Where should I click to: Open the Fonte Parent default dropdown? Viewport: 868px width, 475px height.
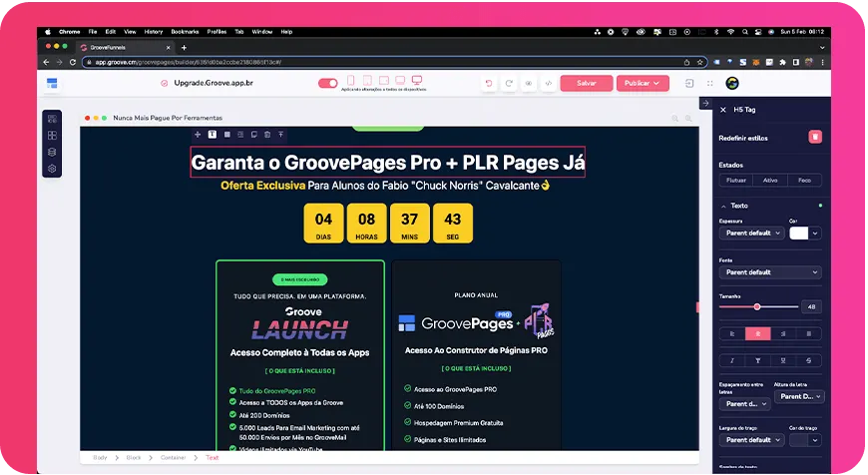click(x=770, y=272)
